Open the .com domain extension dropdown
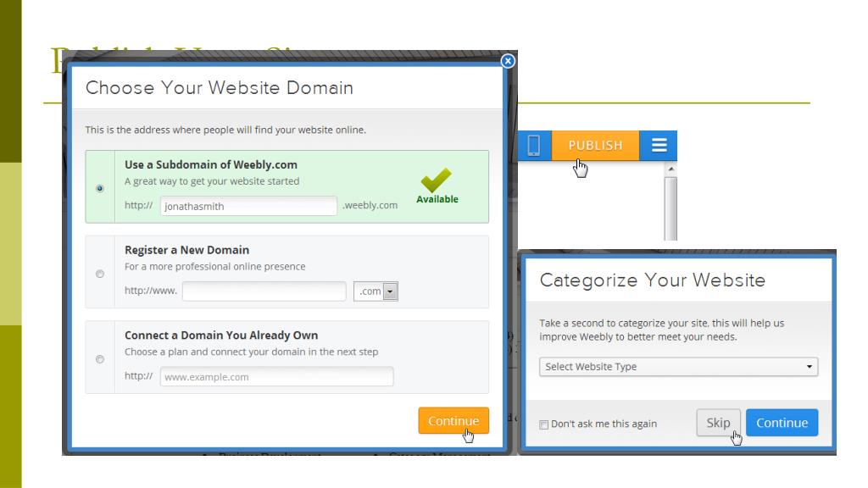The height and width of the screenshot is (488, 868). (x=376, y=291)
